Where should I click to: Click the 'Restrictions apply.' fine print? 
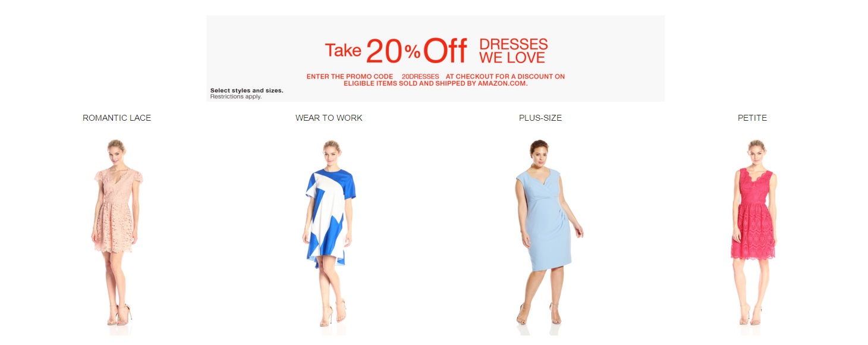click(236, 96)
